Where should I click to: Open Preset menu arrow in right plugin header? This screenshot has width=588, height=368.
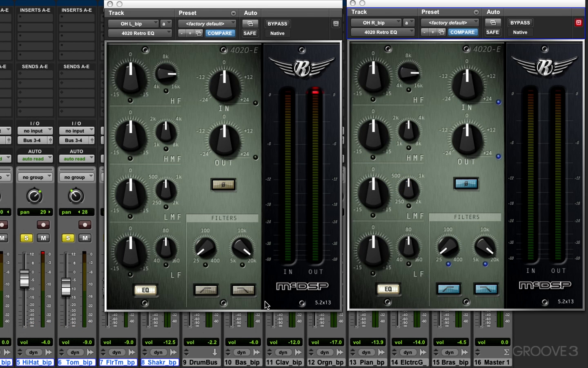(476, 12)
